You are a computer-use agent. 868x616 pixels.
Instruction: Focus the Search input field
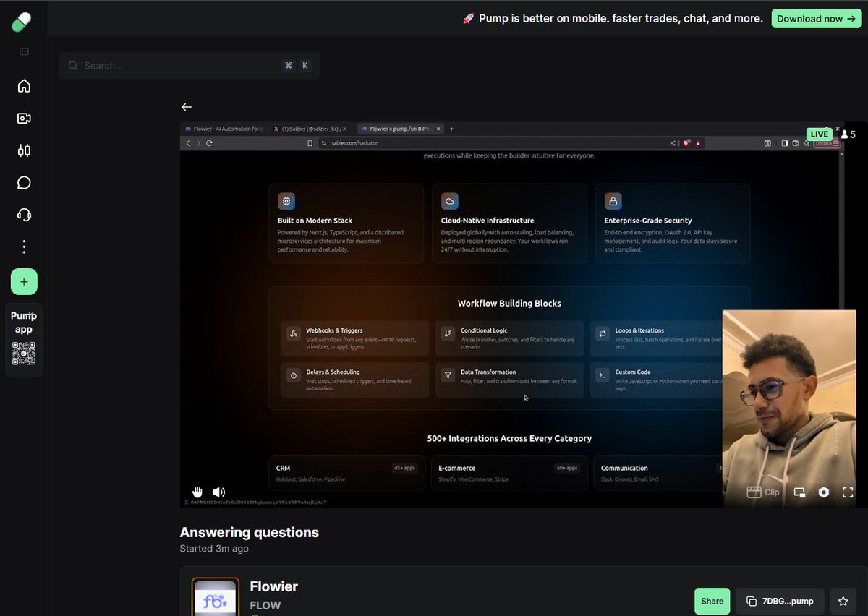point(189,65)
